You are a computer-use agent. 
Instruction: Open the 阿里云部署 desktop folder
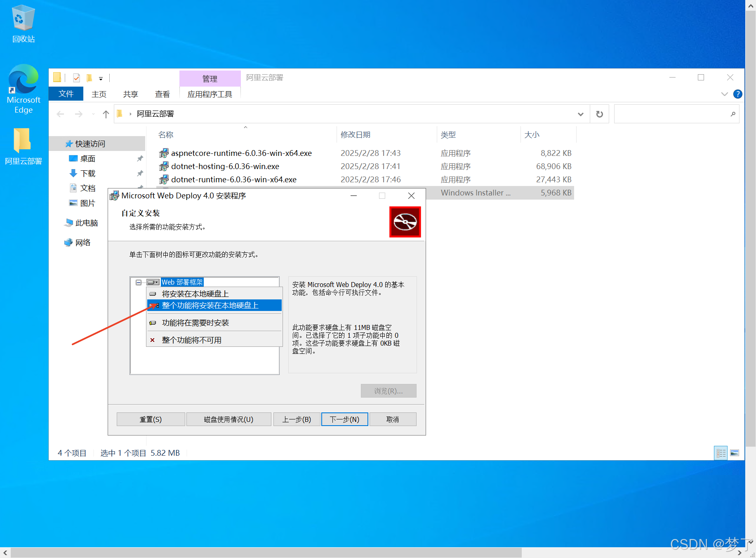coord(23,146)
